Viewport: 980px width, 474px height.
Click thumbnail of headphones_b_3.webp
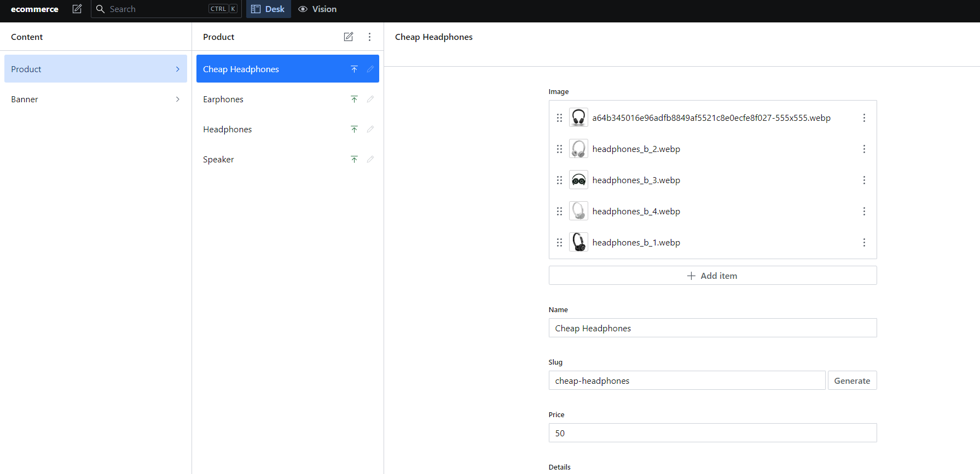[578, 180]
